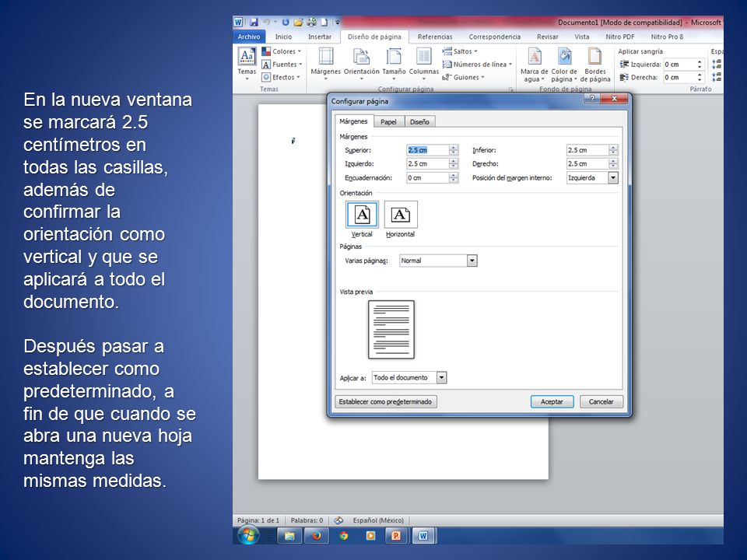Click the Configurar página dialog launcher

pos(511,89)
